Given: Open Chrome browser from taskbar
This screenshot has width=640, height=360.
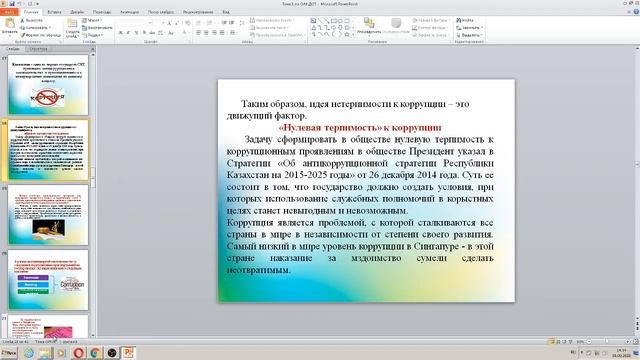Looking at the screenshot, I should click(x=95, y=353).
